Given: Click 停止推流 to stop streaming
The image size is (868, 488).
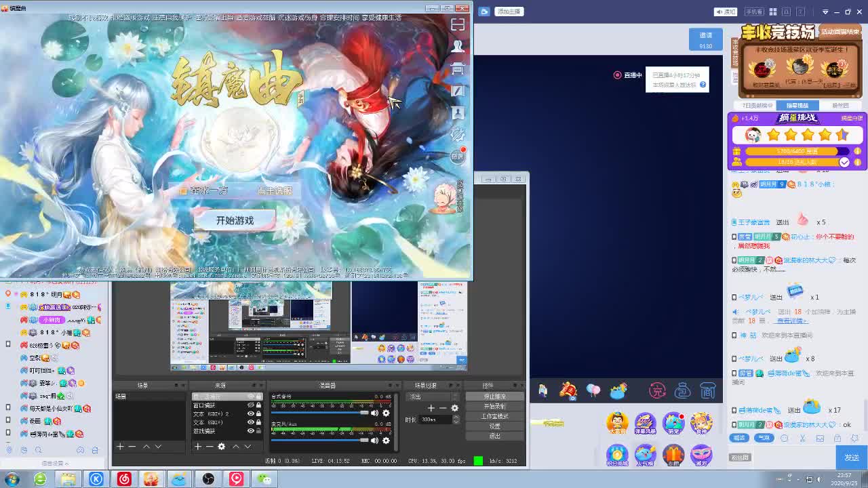Looking at the screenshot, I should click(x=494, y=396).
